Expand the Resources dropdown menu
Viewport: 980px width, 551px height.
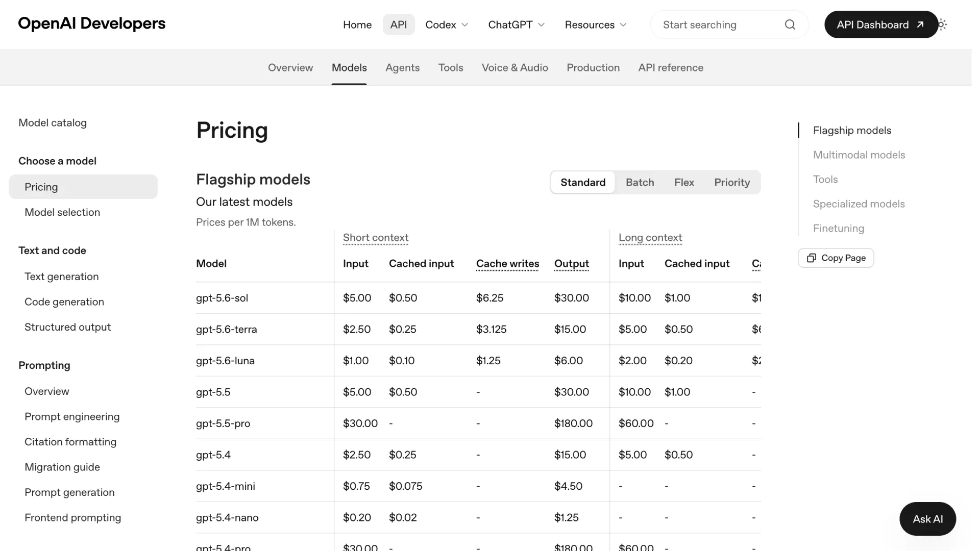click(x=596, y=24)
